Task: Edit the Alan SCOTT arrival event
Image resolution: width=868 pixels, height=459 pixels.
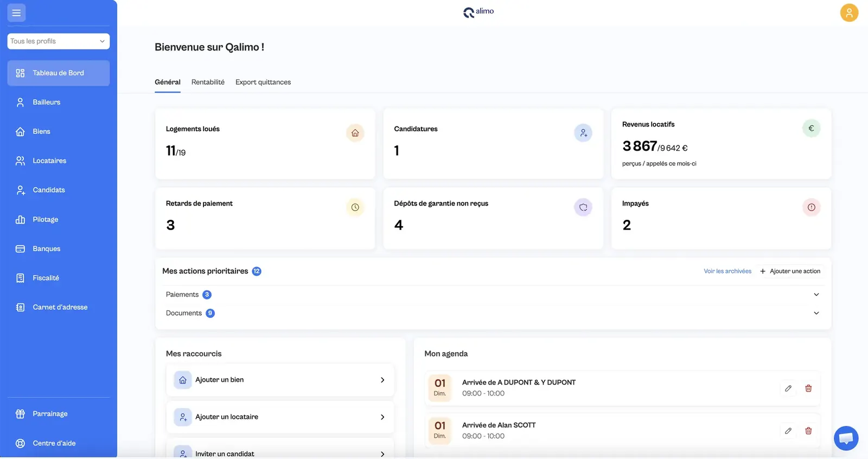Action: click(x=788, y=431)
